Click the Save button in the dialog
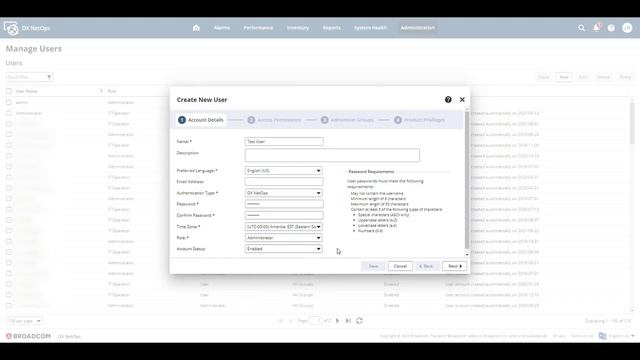The width and height of the screenshot is (640, 360). pyautogui.click(x=373, y=266)
